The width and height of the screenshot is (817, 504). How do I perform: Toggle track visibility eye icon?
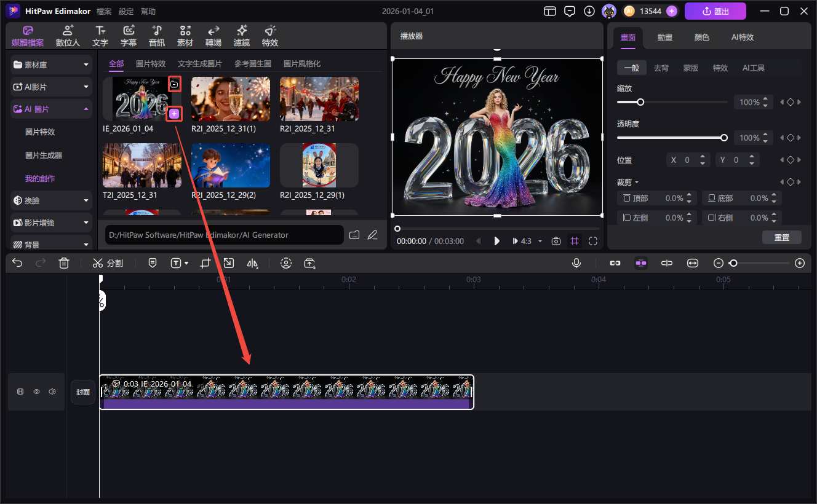pos(36,392)
